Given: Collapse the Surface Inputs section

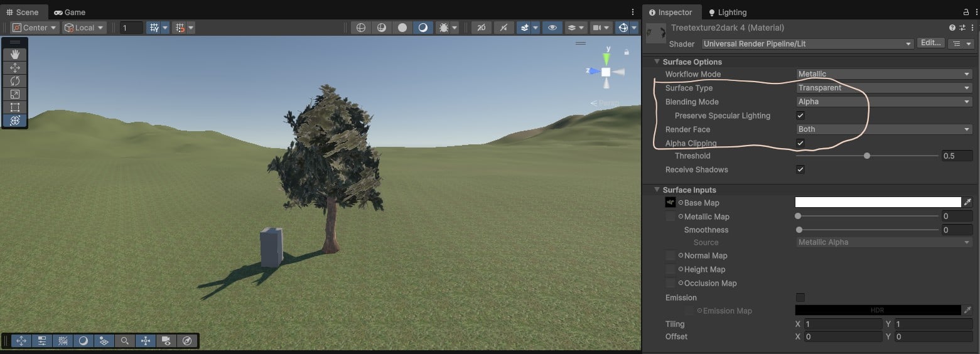Looking at the screenshot, I should [x=657, y=190].
